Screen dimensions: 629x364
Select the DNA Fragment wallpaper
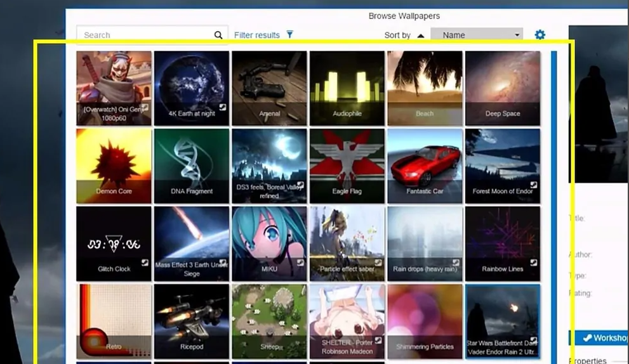point(192,166)
